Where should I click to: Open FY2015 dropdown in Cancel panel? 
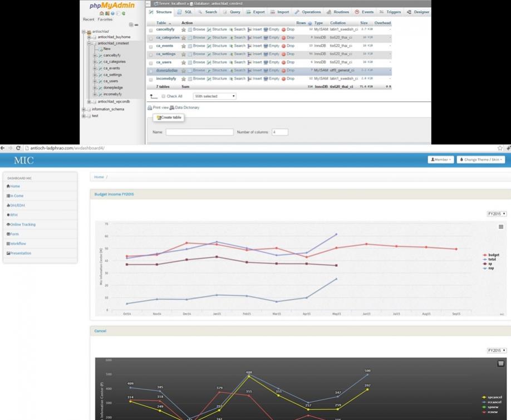[x=497, y=350]
